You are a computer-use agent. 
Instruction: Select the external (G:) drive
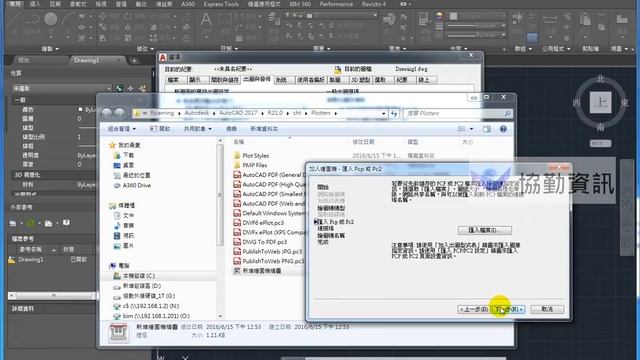(144, 296)
